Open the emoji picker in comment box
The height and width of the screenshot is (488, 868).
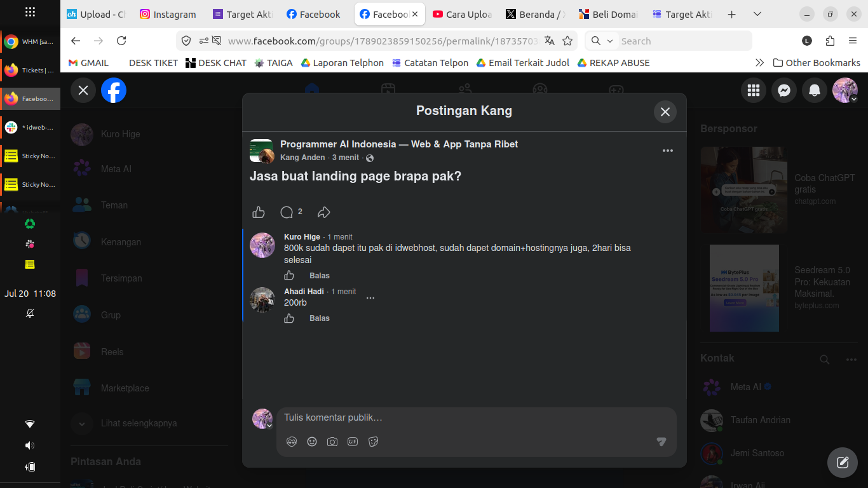tap(312, 442)
